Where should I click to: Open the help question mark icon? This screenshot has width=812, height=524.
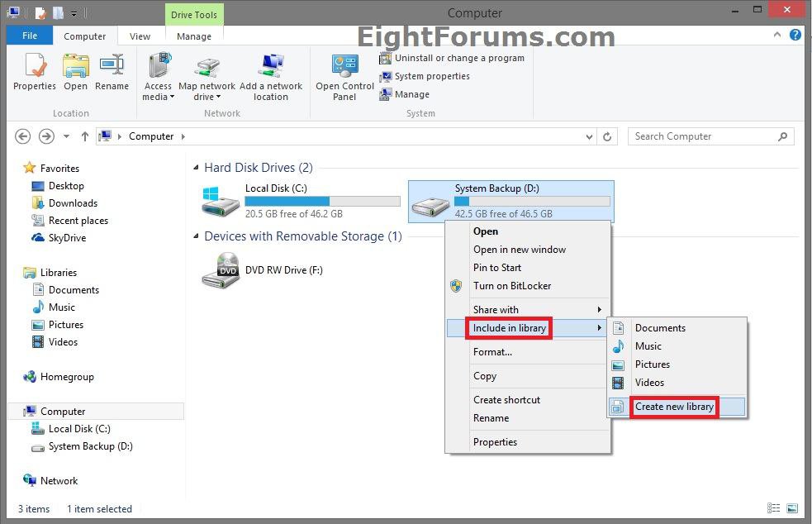click(795, 36)
